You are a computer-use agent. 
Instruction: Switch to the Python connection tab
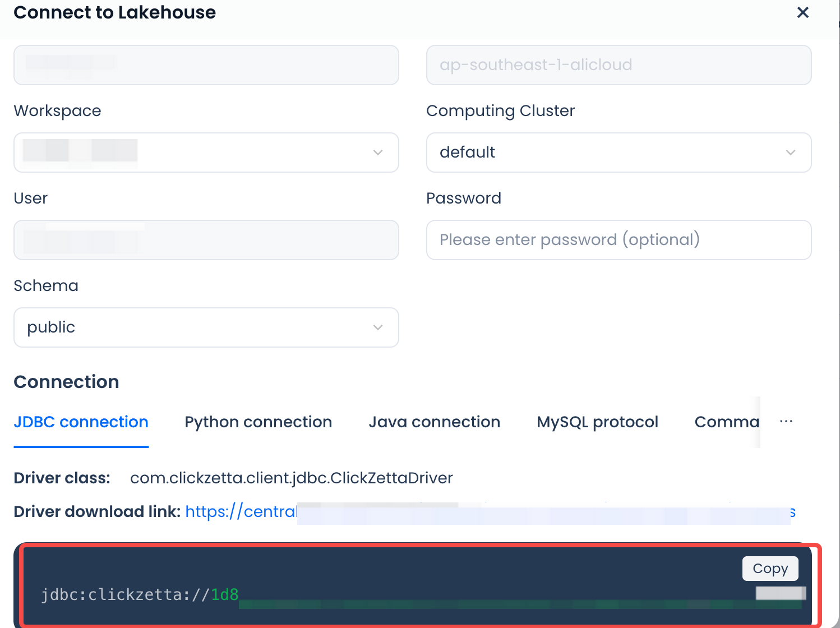click(x=258, y=422)
